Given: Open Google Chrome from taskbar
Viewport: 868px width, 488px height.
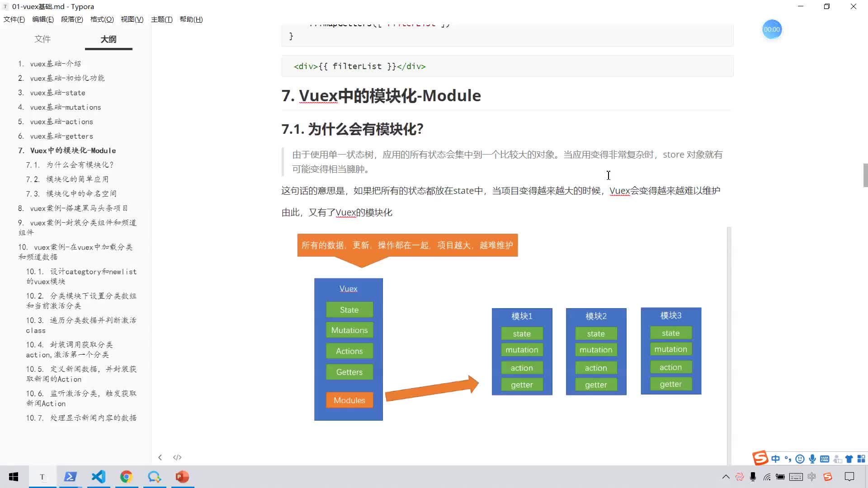Looking at the screenshot, I should [126, 477].
